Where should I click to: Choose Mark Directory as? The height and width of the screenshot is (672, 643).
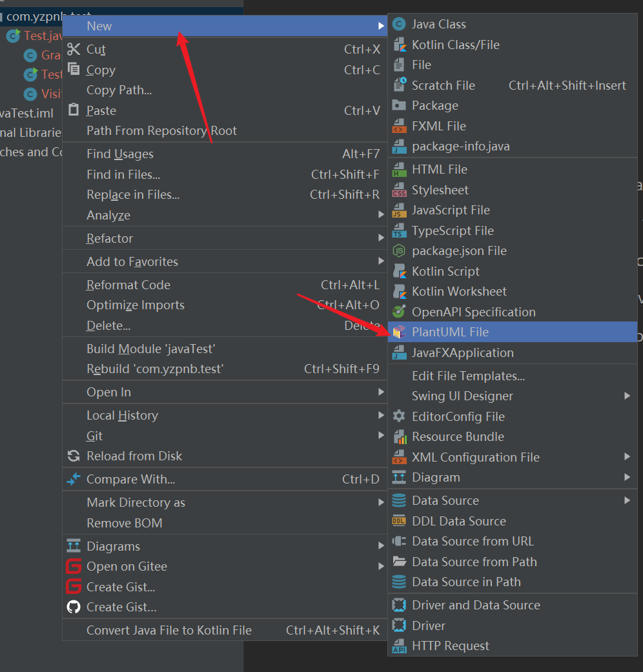(x=225, y=502)
